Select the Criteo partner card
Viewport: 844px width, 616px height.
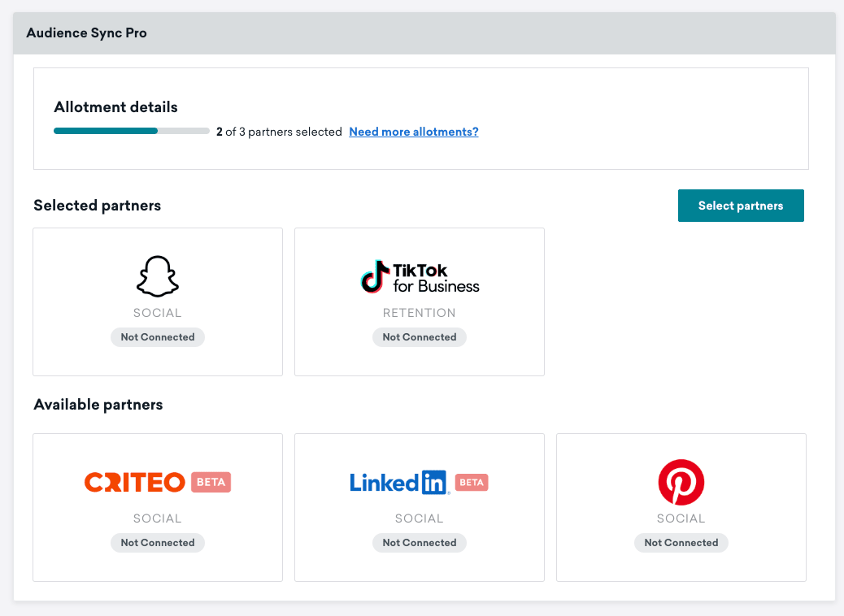157,507
